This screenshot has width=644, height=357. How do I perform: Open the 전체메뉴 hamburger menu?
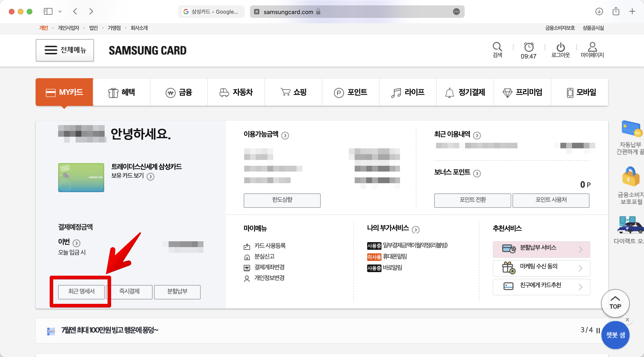tap(65, 50)
